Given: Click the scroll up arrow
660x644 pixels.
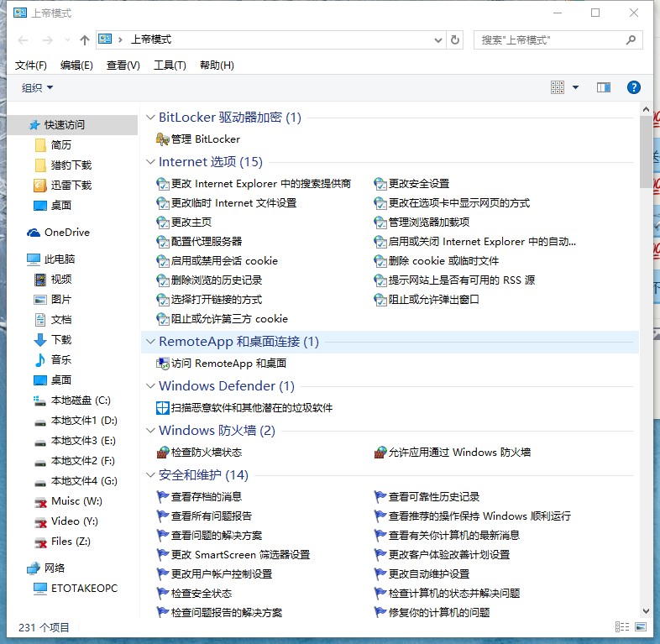Looking at the screenshot, I should [x=646, y=109].
